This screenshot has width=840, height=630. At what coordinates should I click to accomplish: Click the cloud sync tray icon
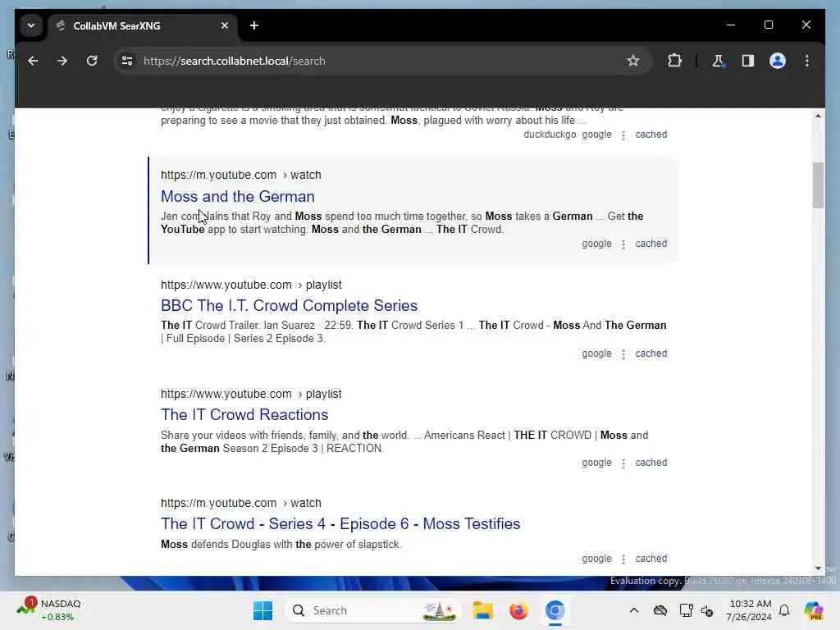click(660, 610)
